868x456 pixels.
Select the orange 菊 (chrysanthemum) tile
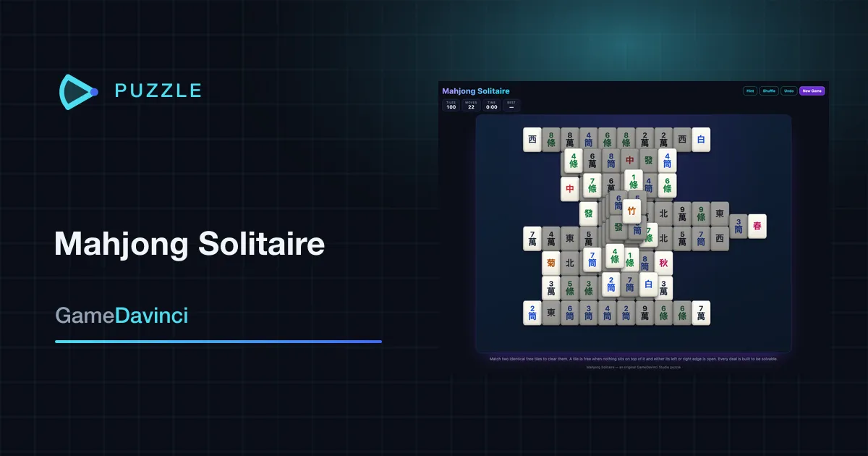(x=551, y=263)
